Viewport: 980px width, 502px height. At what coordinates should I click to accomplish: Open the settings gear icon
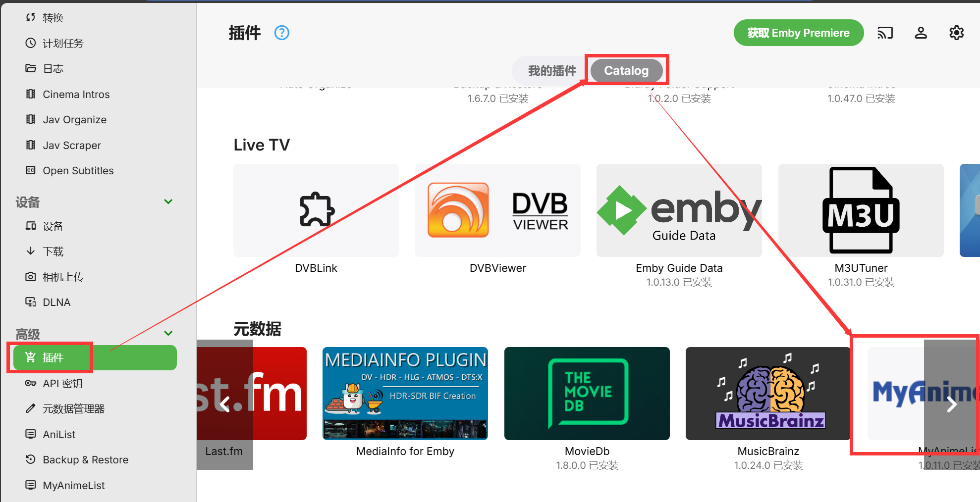(956, 33)
